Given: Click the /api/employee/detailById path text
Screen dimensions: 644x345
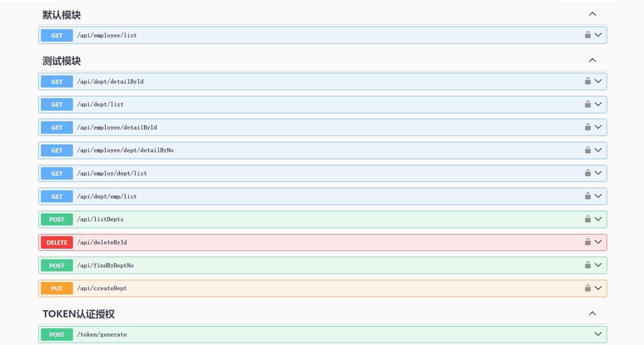Looking at the screenshot, I should pyautogui.click(x=117, y=127).
